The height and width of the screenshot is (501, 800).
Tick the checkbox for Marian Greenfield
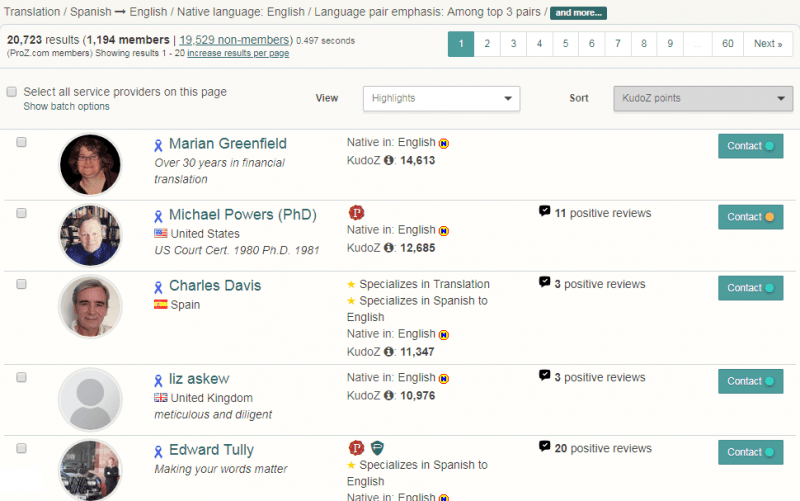pos(22,143)
